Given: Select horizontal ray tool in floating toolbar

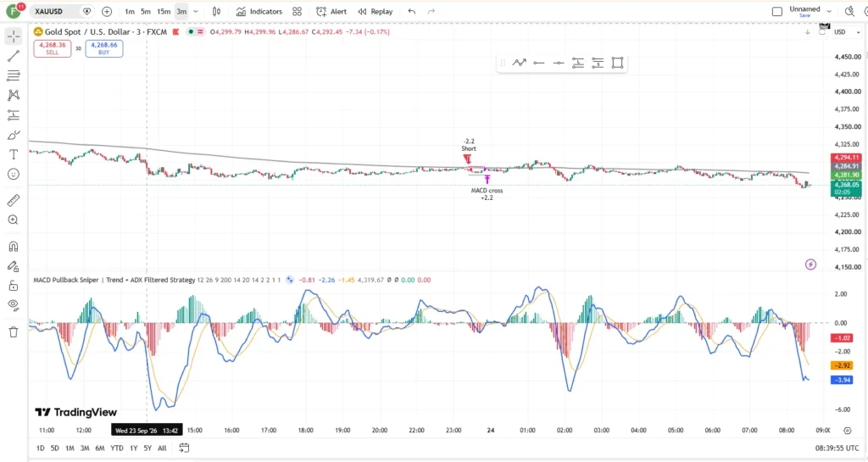Looking at the screenshot, I should (x=538, y=63).
